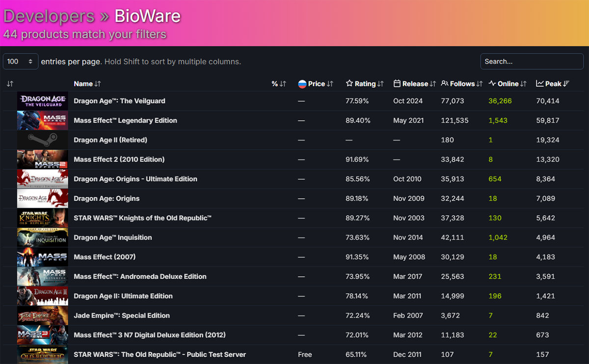This screenshot has height=364, width=589.
Task: Open the Mass Effect (2007) thumbnail
Action: (x=43, y=257)
